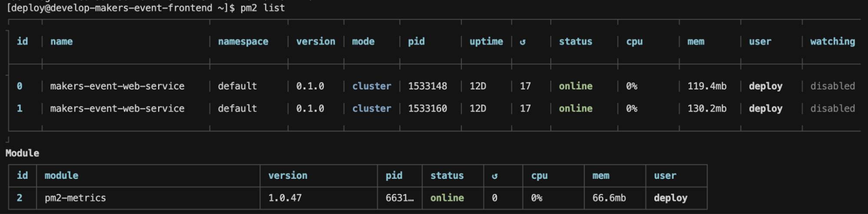Click the 'mem' header in Module table
The height and width of the screenshot is (214, 868).
601,176
